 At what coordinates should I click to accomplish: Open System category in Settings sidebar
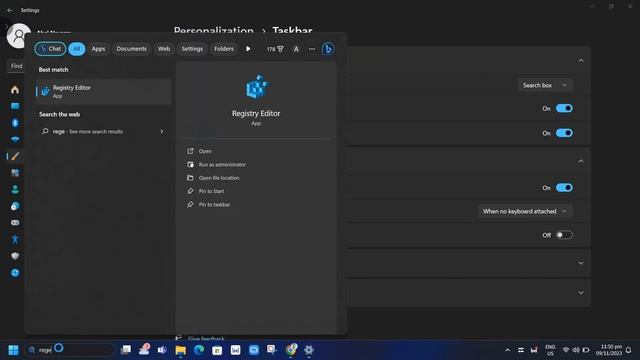[x=15, y=106]
